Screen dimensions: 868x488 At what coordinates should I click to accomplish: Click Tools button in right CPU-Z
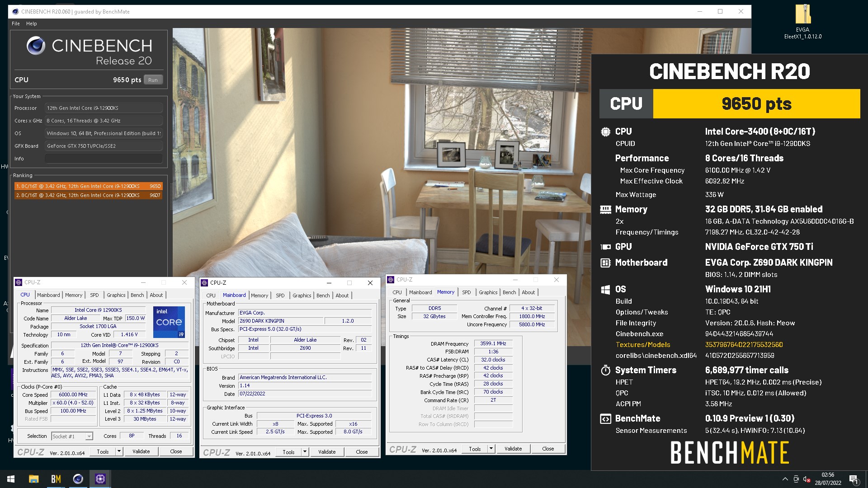pyautogui.click(x=475, y=449)
